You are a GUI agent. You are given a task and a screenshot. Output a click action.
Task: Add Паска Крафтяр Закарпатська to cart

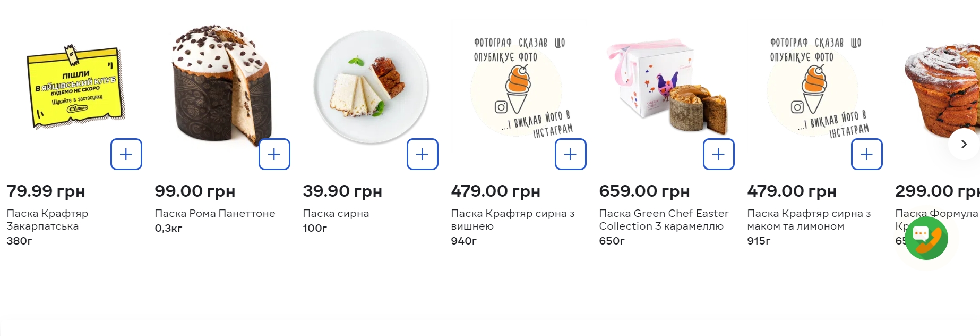[126, 154]
